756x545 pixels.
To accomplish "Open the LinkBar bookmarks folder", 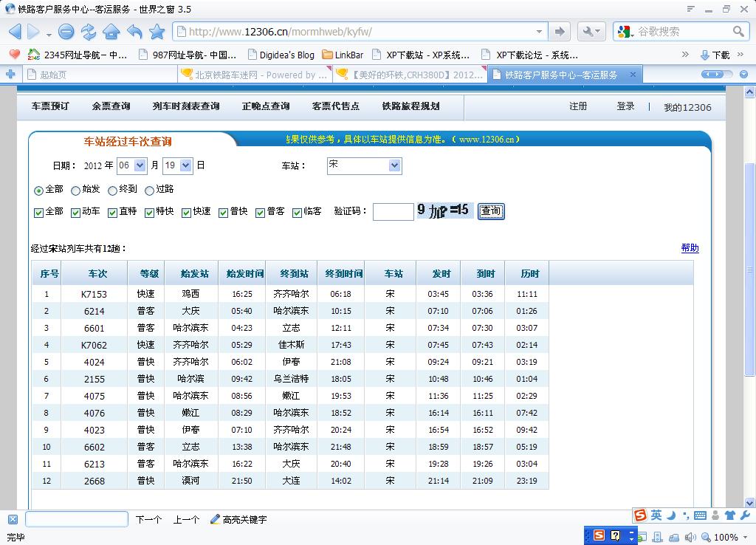I will click(343, 55).
